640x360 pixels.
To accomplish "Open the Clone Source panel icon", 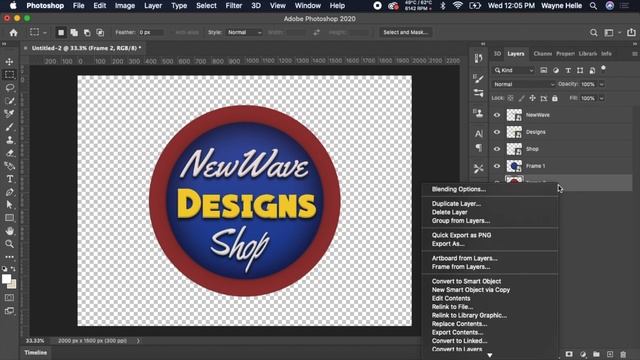I will pos(479,113).
